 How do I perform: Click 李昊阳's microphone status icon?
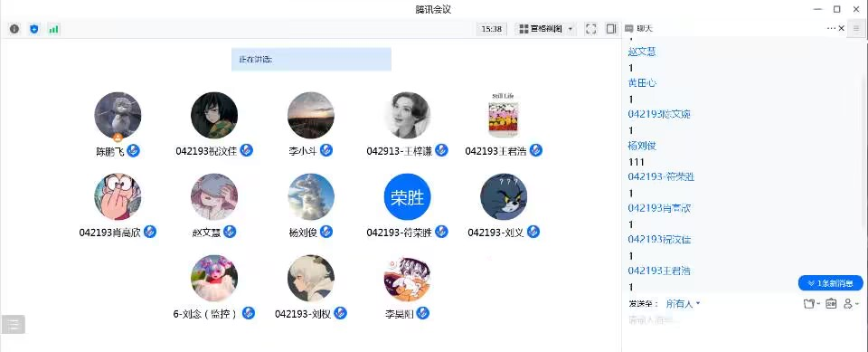[x=423, y=313]
